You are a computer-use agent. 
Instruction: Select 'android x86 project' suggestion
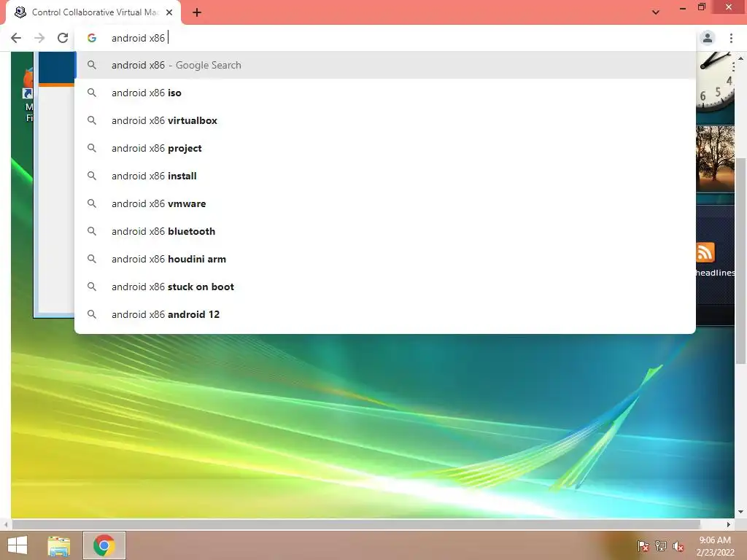point(385,148)
